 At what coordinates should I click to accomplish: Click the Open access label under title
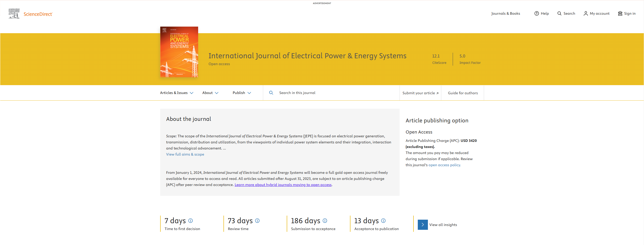tap(219, 64)
